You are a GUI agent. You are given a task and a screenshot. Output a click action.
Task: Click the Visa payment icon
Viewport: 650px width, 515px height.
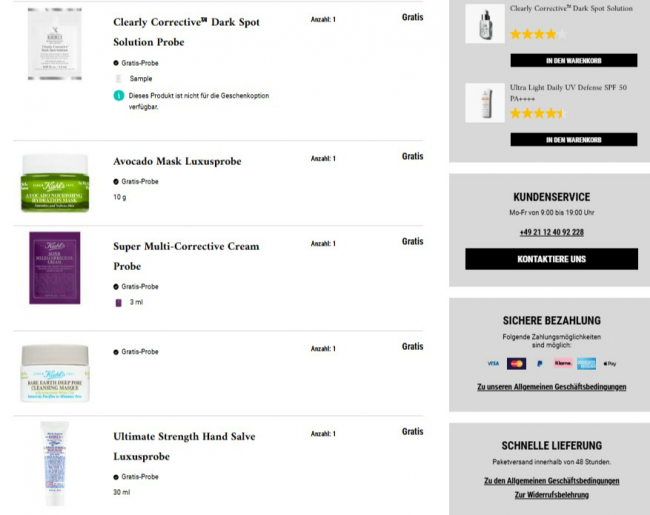click(493, 364)
